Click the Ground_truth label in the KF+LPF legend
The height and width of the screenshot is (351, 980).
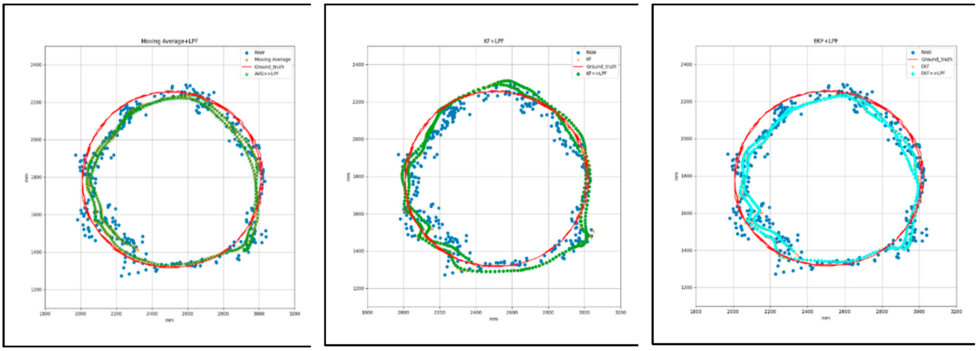point(602,67)
